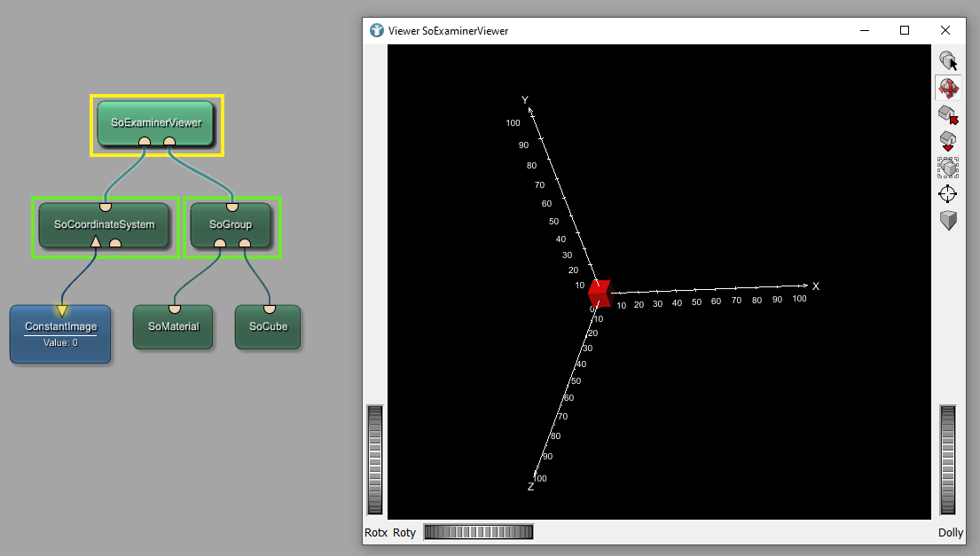Image resolution: width=980 pixels, height=556 pixels.
Task: Click the red cube in viewer
Action: point(600,294)
